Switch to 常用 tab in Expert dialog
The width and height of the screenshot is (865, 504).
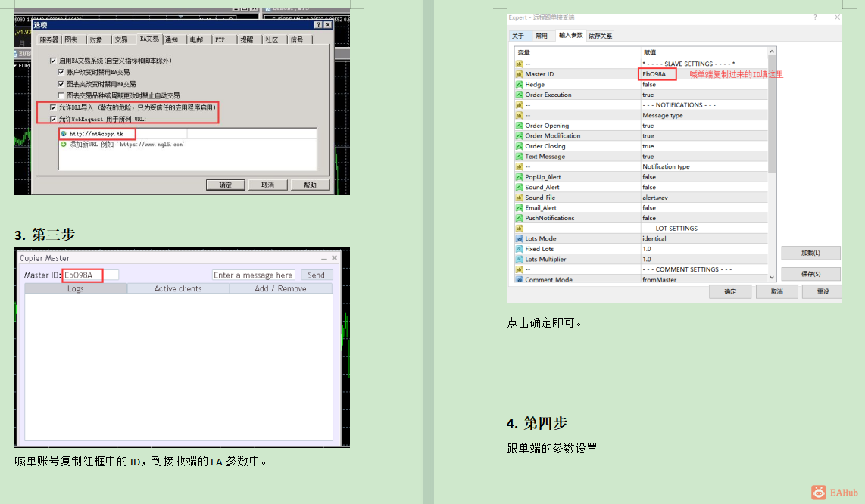tap(542, 36)
